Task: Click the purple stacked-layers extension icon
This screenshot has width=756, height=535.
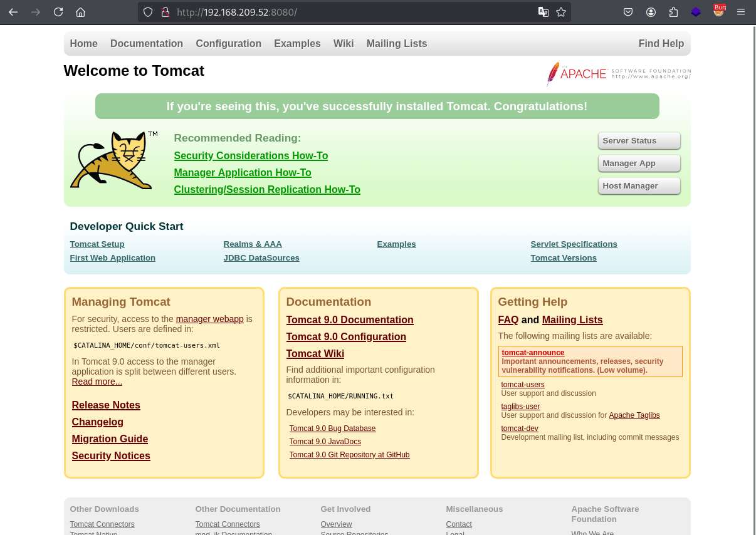Action: click(696, 12)
